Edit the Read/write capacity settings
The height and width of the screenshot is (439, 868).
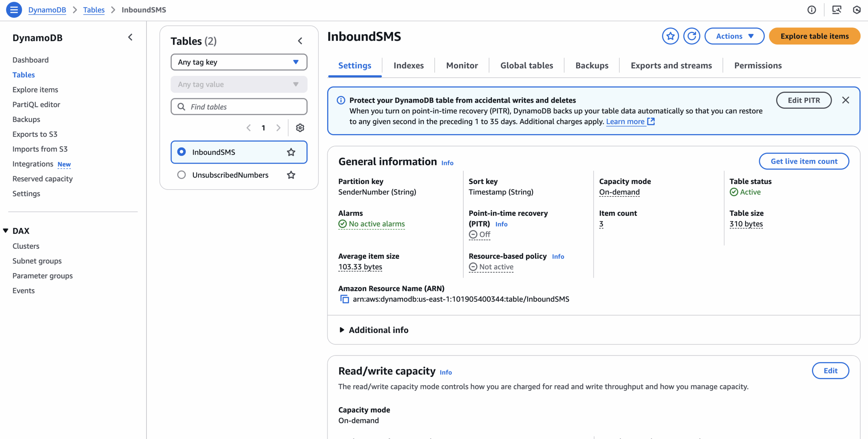830,371
